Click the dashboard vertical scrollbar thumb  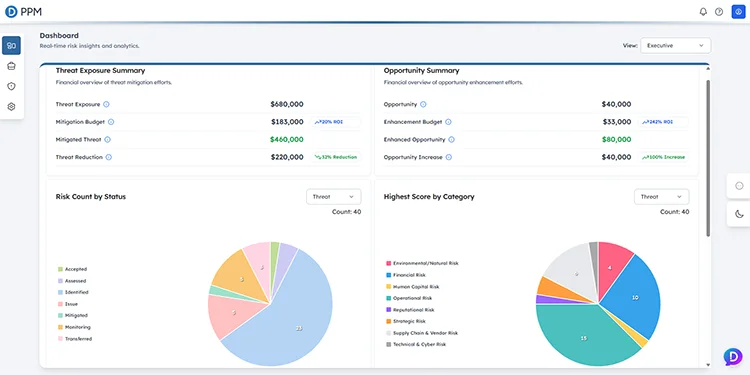708,158
